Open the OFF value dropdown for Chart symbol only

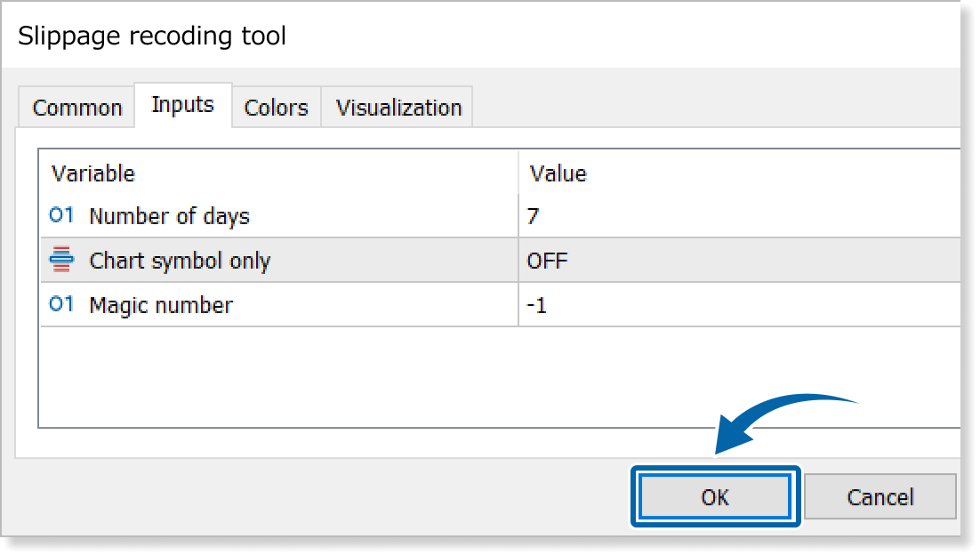point(738,261)
